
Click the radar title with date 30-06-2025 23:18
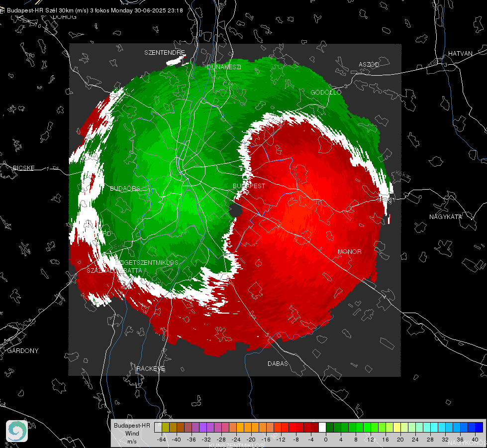(95, 10)
